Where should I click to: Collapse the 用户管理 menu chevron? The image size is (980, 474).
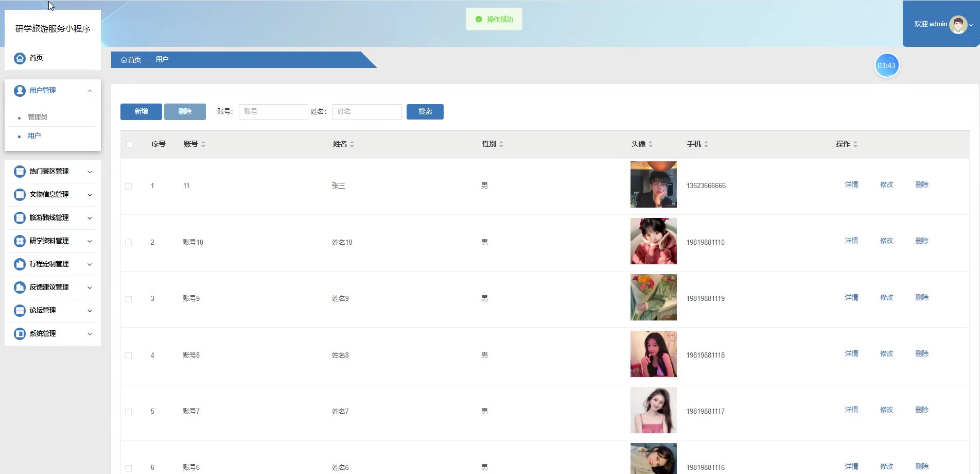[x=90, y=91]
